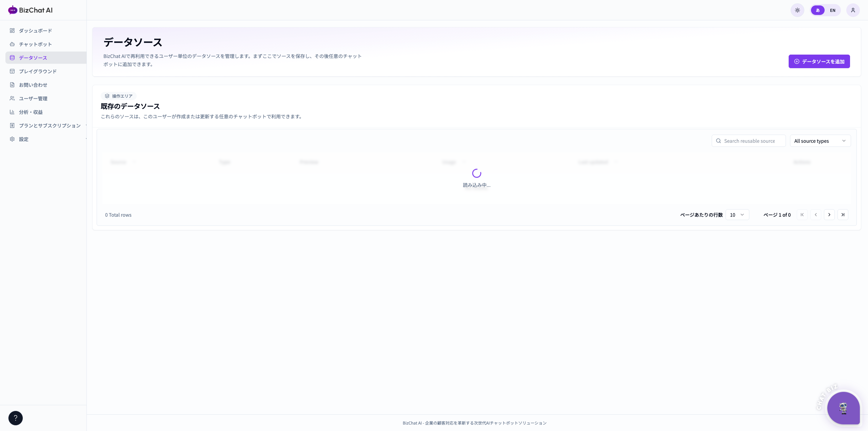Switch language to Japanese あ
The width and height of the screenshot is (868, 431).
[817, 10]
